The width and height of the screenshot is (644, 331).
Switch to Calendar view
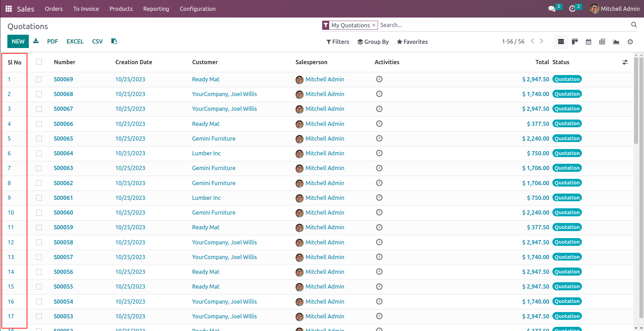pos(589,42)
